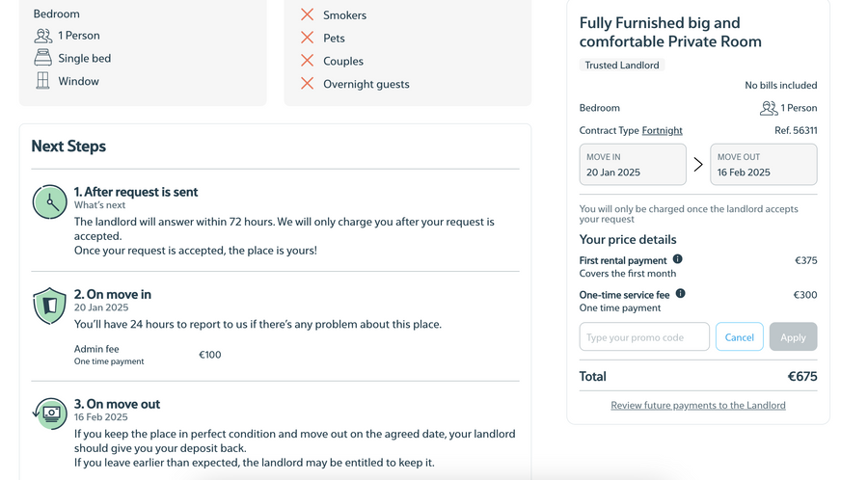Click the info icon beside One-time service fee
Screen dimensions: 868x480
click(x=680, y=294)
